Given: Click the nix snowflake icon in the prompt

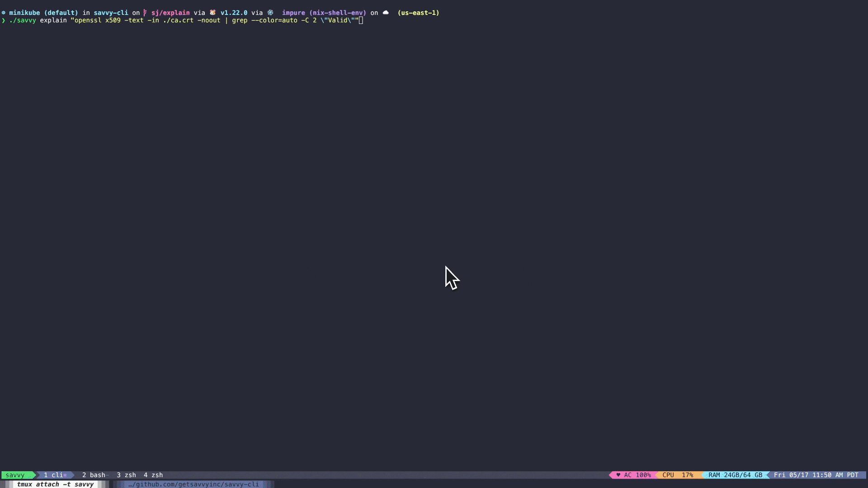Looking at the screenshot, I should 270,13.
